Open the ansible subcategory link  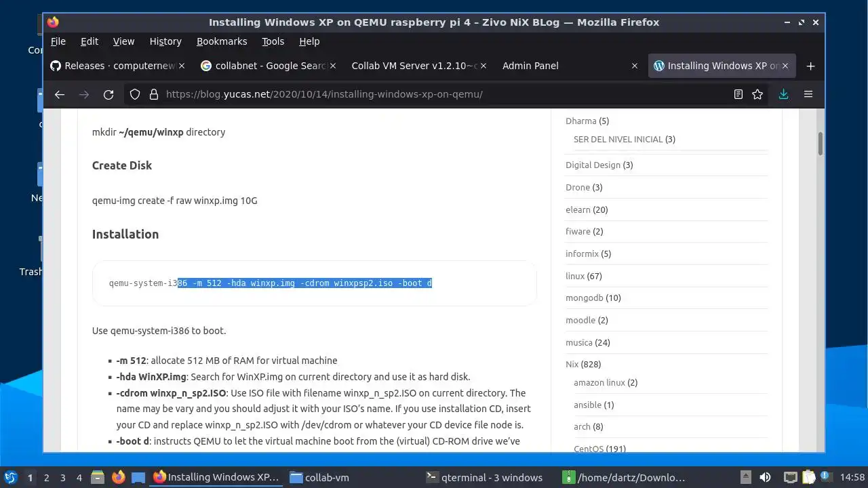click(x=587, y=405)
